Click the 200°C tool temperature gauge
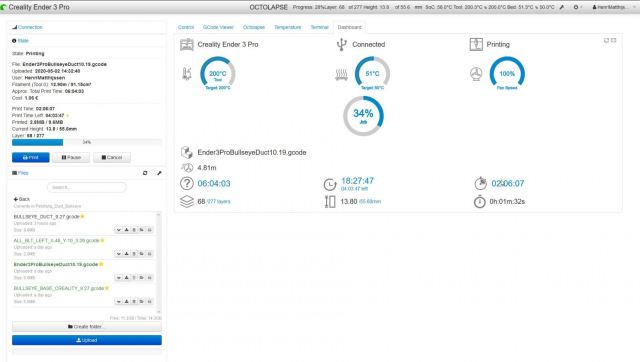Viewport: 640px width, 362px height. click(218, 74)
